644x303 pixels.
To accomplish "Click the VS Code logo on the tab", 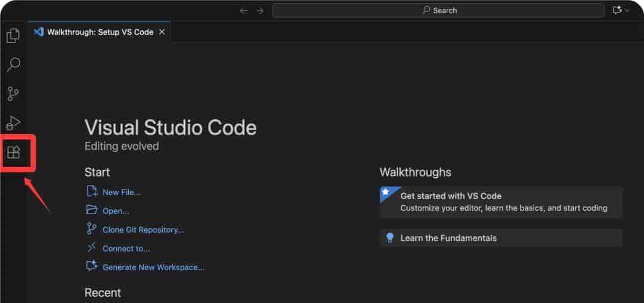I will (39, 32).
